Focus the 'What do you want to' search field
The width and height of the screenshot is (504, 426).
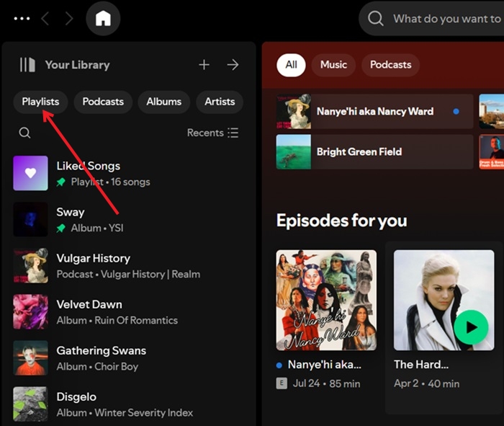[x=432, y=18]
